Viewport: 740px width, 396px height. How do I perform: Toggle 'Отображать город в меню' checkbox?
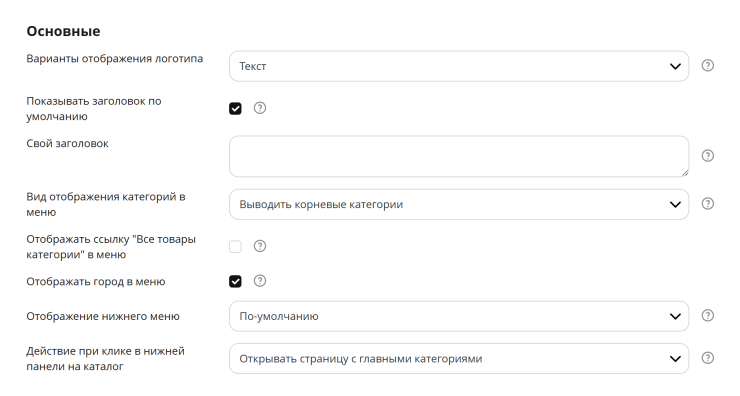coord(235,281)
